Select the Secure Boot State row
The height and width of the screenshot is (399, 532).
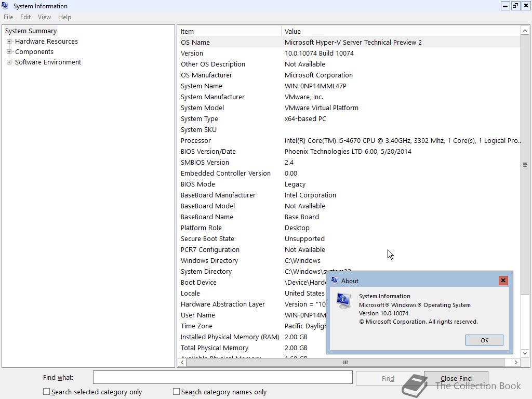coord(349,238)
